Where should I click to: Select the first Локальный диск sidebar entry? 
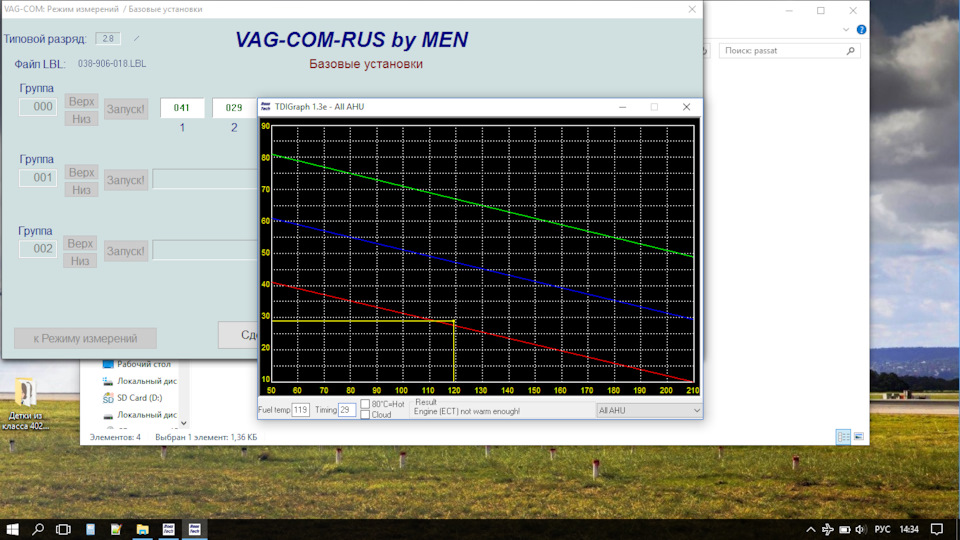coord(147,381)
